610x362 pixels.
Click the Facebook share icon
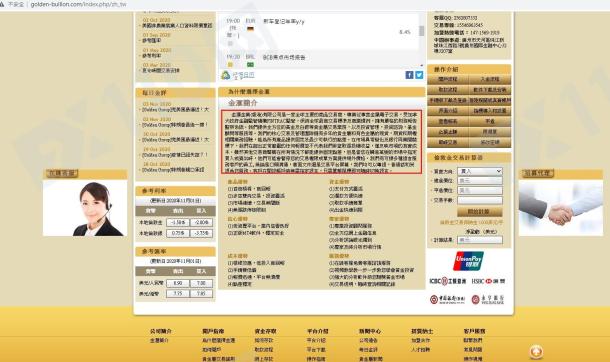409,75
